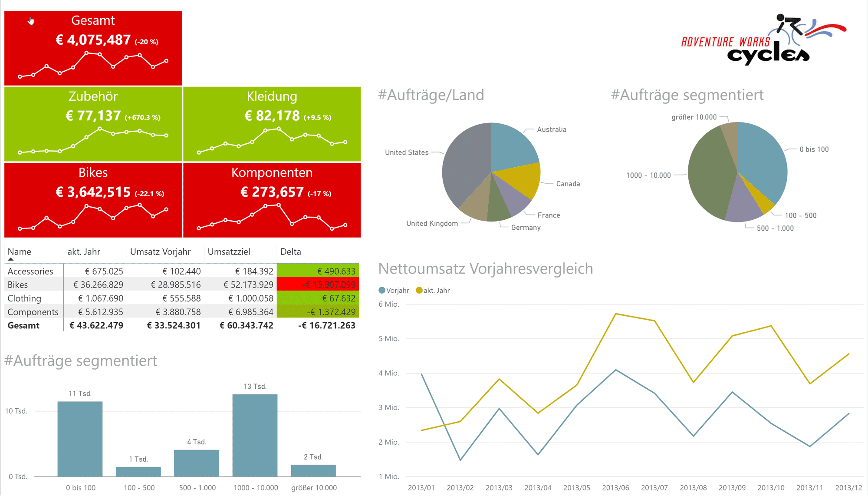Open the Bikes KPI card
The height and width of the screenshot is (496, 868).
(93, 200)
